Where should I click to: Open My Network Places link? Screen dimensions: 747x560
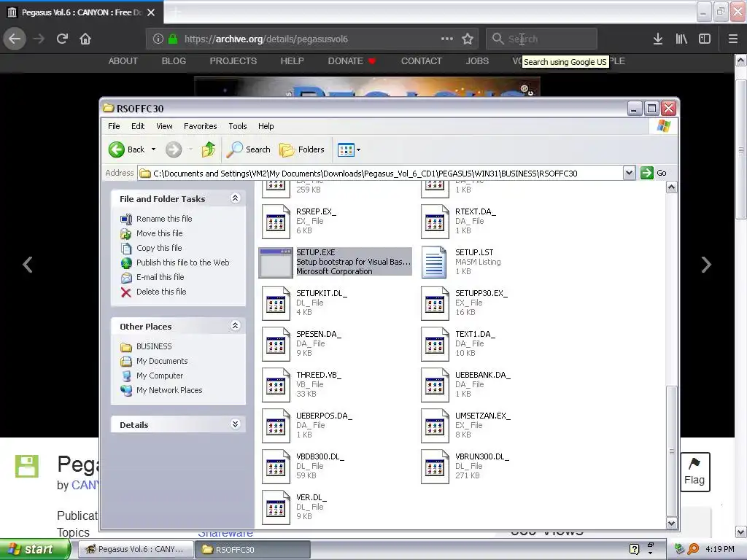point(169,390)
